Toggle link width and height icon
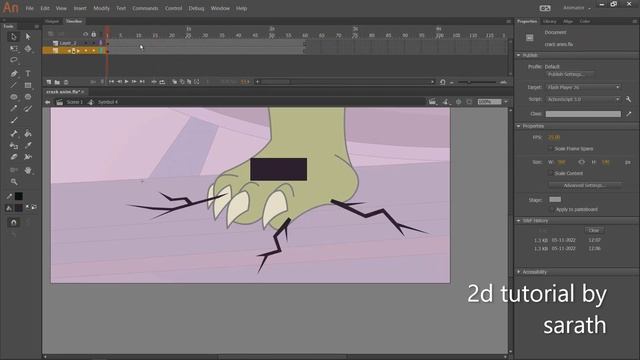The image size is (640, 360). click(x=582, y=162)
